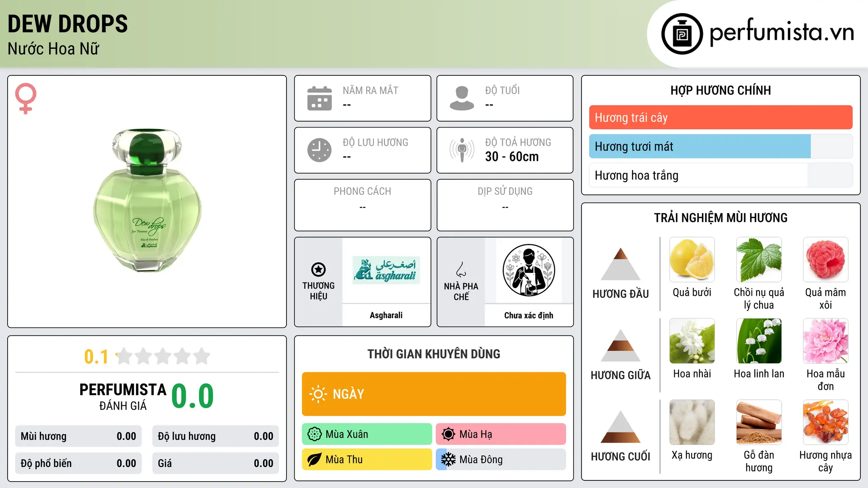Select the pink Mùa Hạ season bar

501,434
